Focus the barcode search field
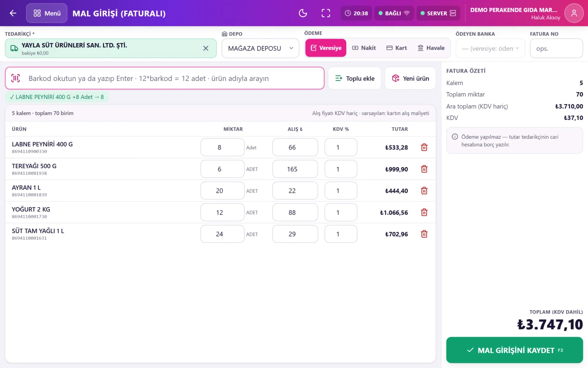 coord(165,78)
